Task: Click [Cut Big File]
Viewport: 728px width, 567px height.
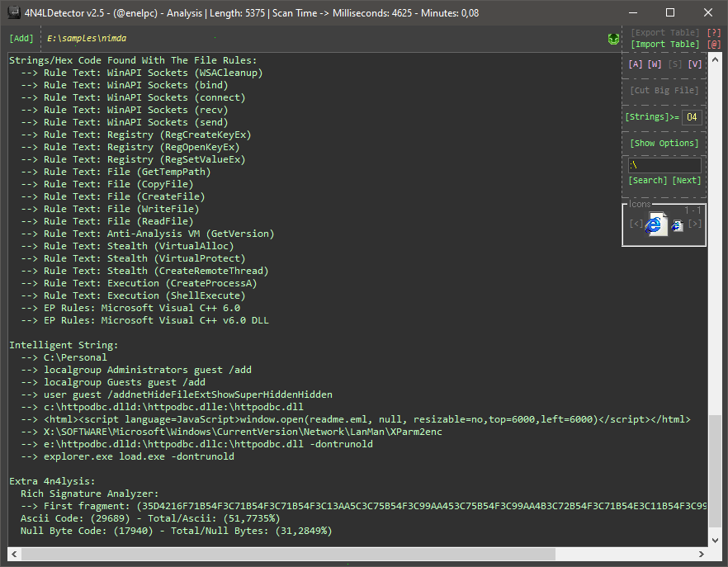Action: 664,91
